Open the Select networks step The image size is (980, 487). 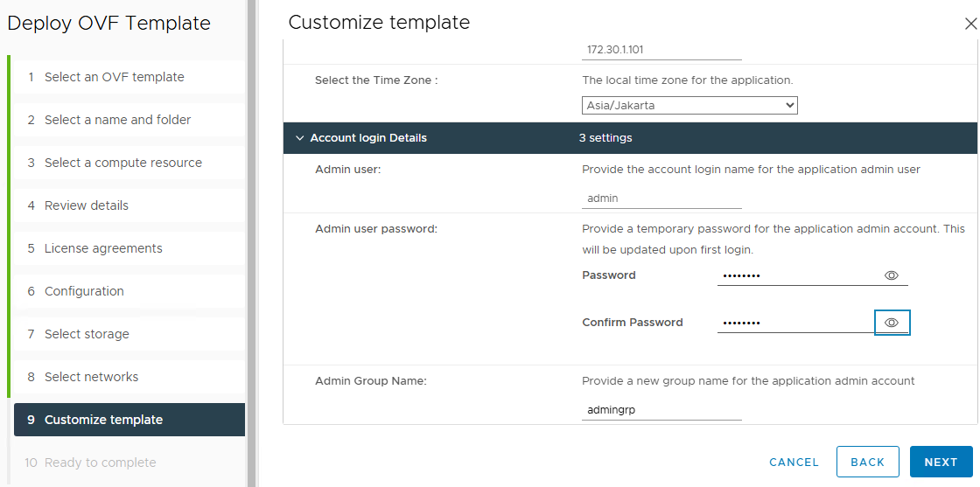[91, 377]
